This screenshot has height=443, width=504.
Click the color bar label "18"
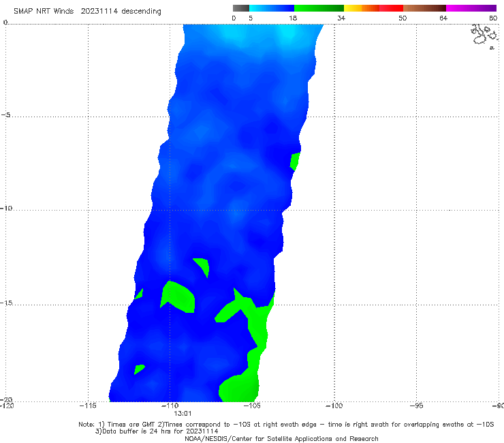(x=293, y=18)
